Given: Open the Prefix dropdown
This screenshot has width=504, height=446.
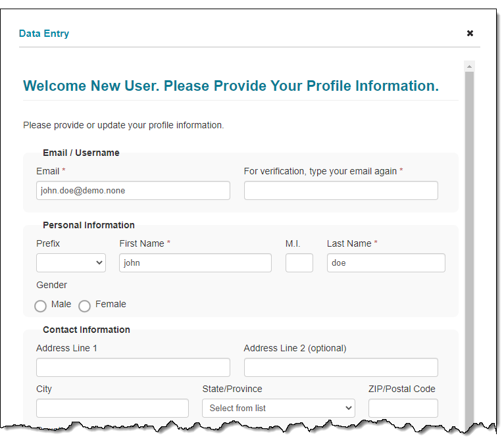Looking at the screenshot, I should click(x=71, y=263).
